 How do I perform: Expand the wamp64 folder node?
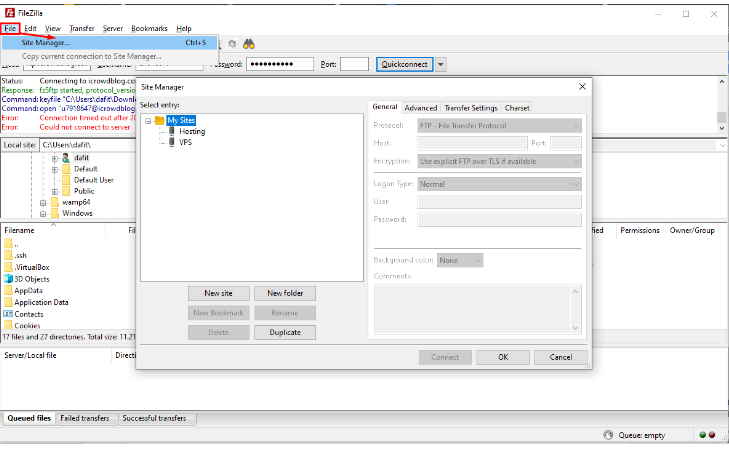point(43,203)
